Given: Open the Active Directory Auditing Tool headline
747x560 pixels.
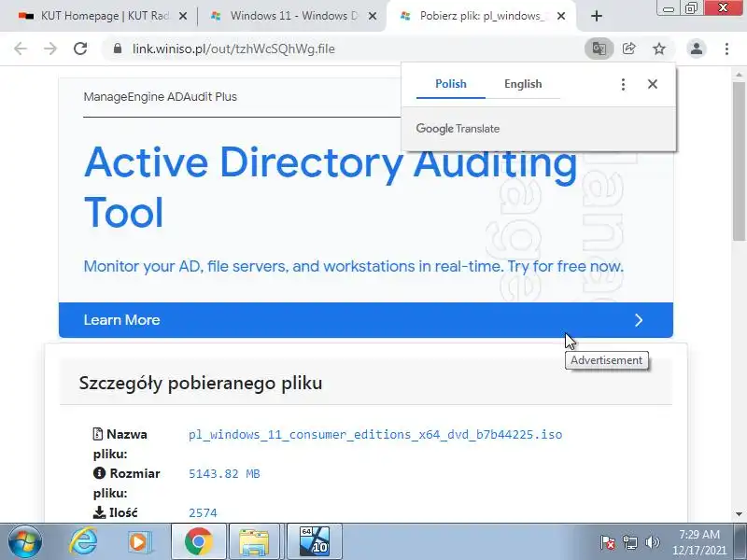Looking at the screenshot, I should point(331,188).
